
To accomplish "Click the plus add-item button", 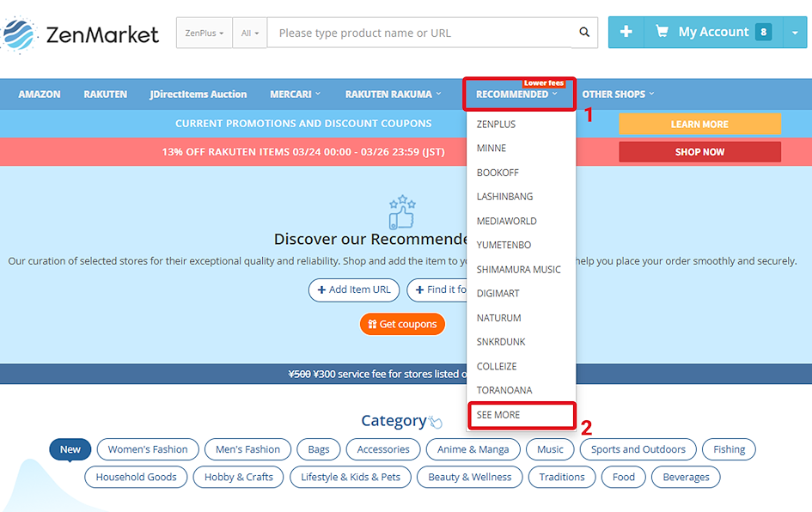I will [626, 32].
